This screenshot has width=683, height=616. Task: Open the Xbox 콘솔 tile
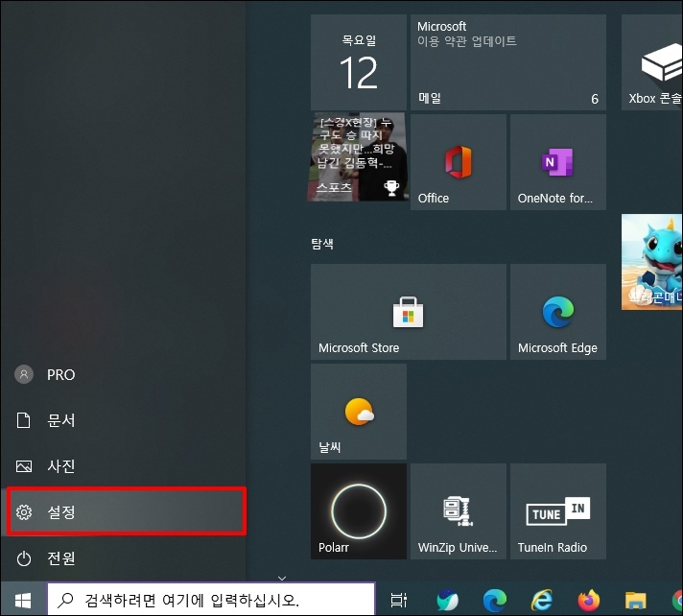click(652, 62)
